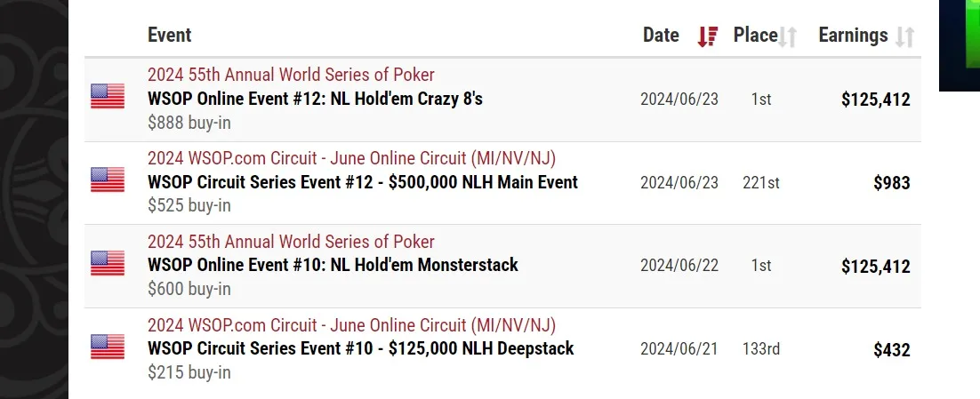Click the Event column header
Viewport: 980px width, 399px height.
(x=170, y=36)
